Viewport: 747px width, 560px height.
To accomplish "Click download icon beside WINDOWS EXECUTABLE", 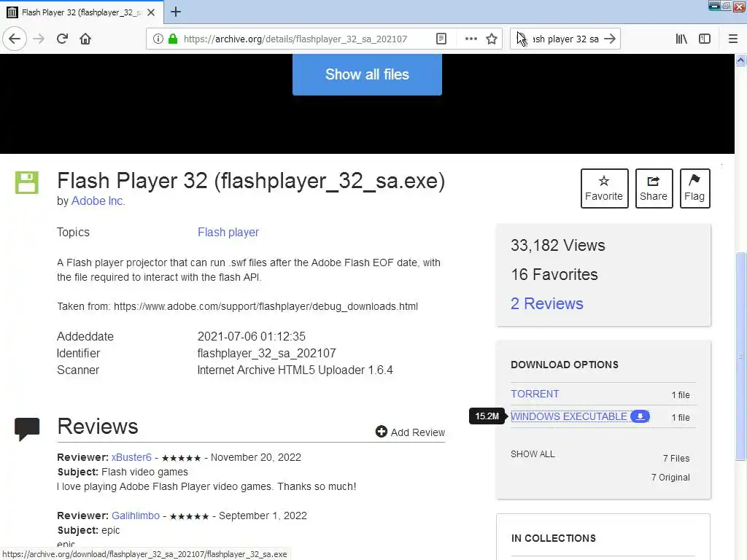I will [640, 416].
